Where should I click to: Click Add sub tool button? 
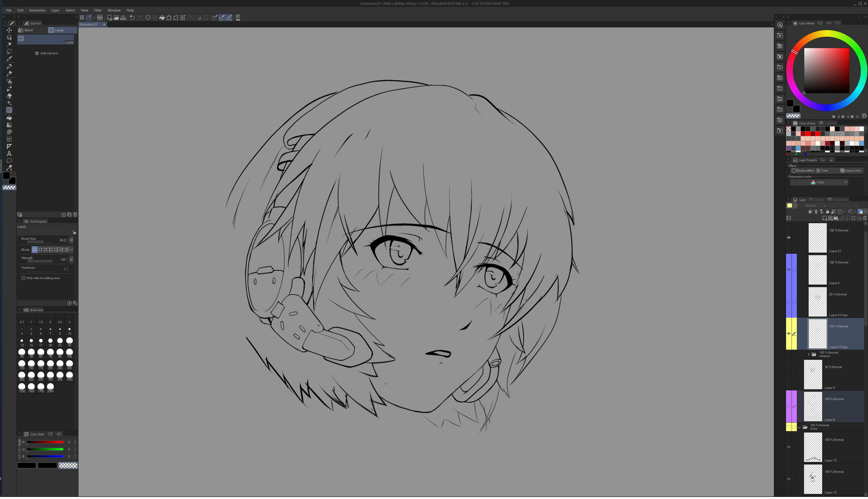pos(47,53)
